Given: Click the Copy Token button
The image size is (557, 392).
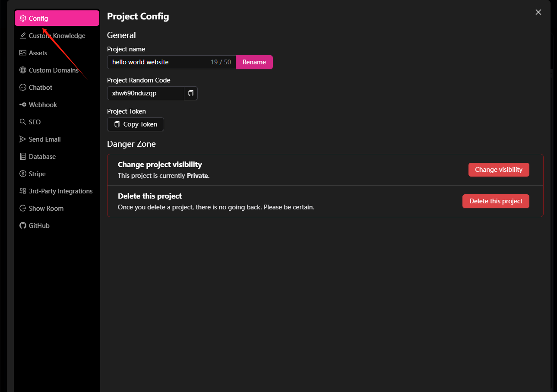Looking at the screenshot, I should tap(136, 124).
